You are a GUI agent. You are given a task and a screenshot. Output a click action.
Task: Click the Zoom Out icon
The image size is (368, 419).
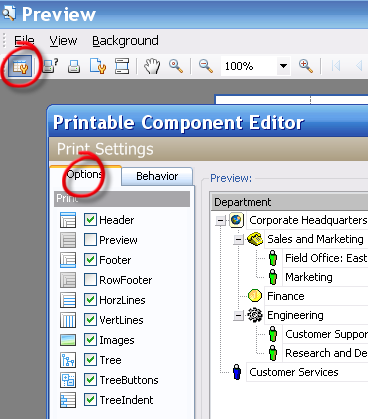pos(206,66)
